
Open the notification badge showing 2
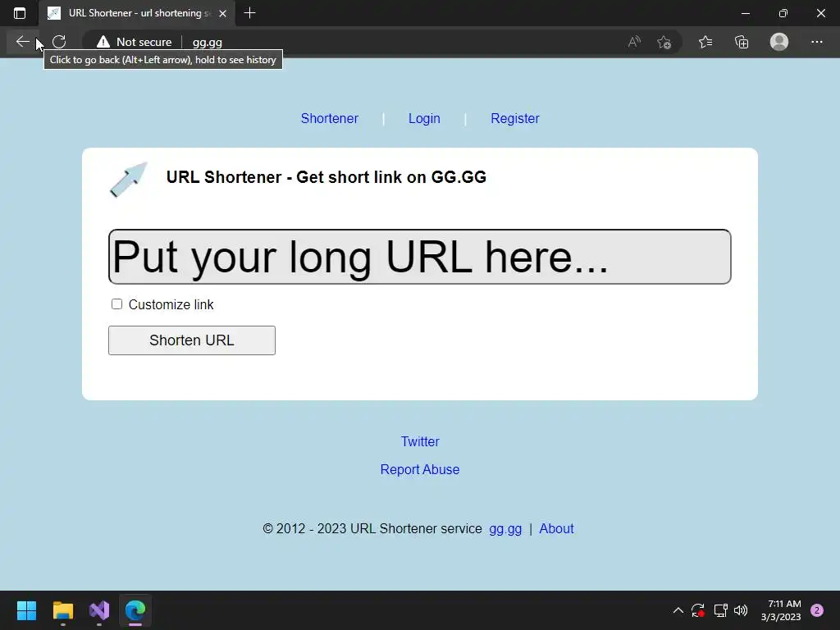point(817,610)
